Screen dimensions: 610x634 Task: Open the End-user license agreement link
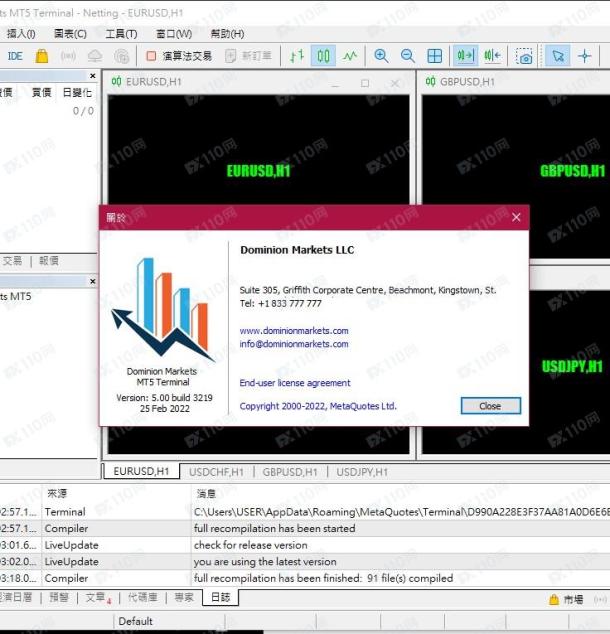click(x=295, y=383)
